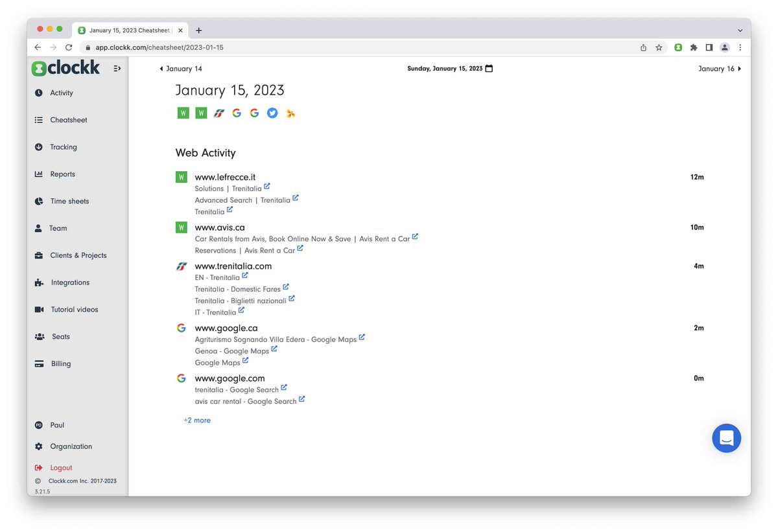Go to the previous day January 14
The image size is (778, 532).
[x=181, y=69]
